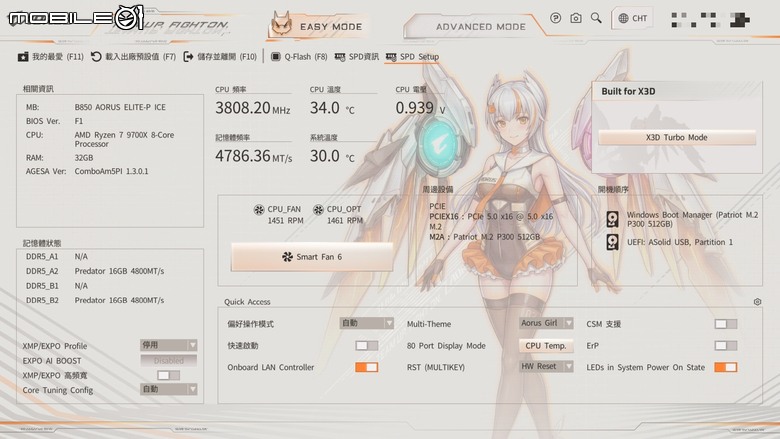Click the Easy Mode fox mascot icon
The width and height of the screenshot is (780, 439).
click(x=281, y=25)
